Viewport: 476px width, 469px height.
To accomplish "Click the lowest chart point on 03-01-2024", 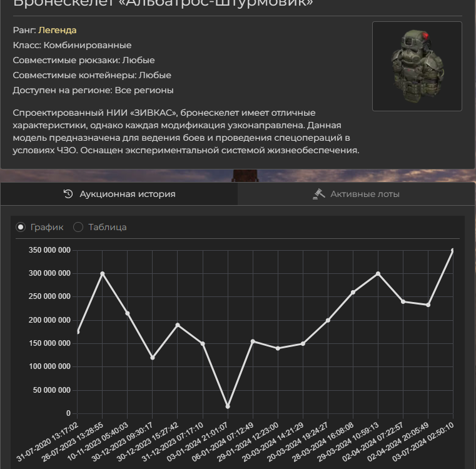I will point(228,406).
